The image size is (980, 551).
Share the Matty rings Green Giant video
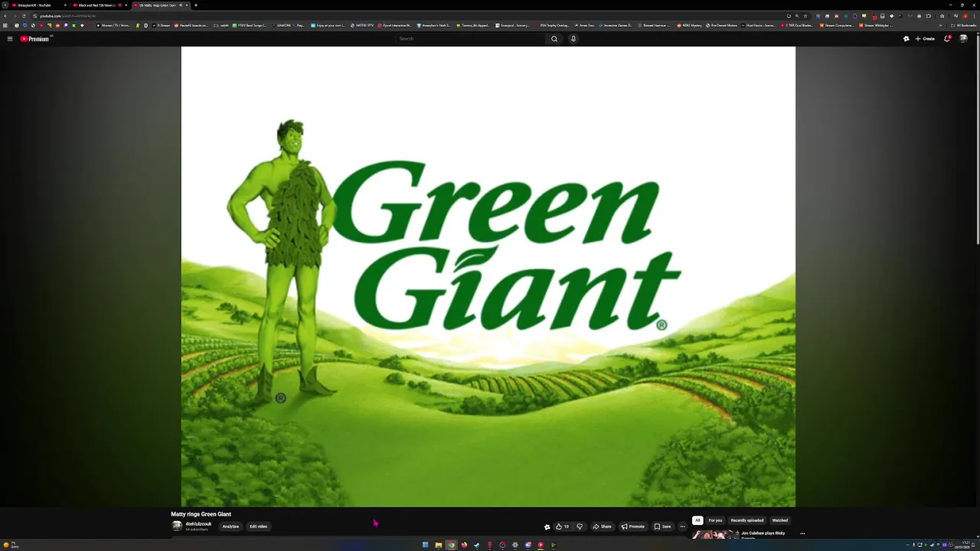603,527
